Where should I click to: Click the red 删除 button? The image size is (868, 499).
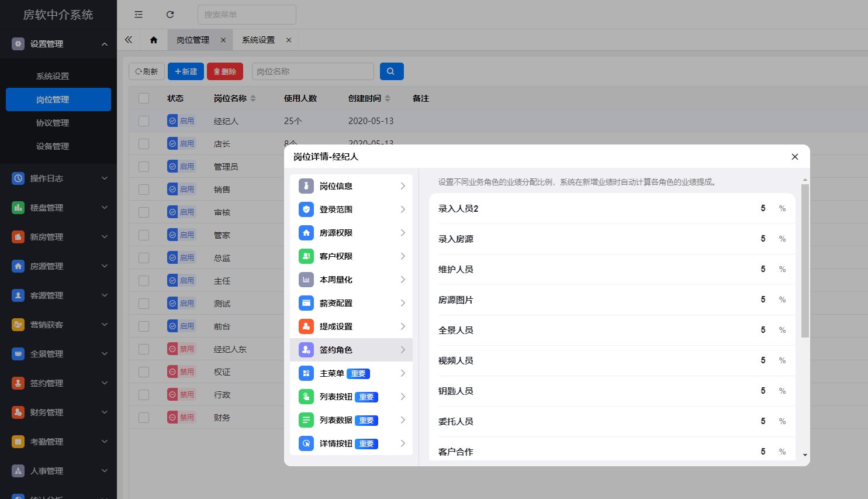tap(225, 71)
